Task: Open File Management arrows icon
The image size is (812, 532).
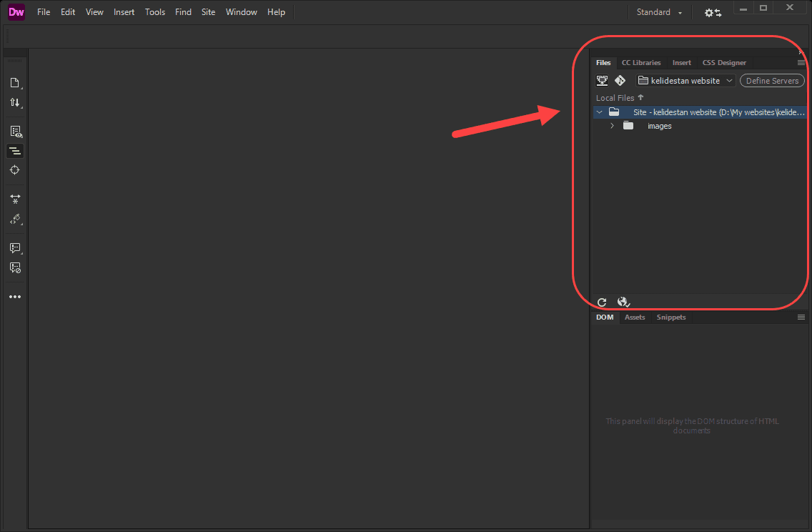Action: point(15,102)
